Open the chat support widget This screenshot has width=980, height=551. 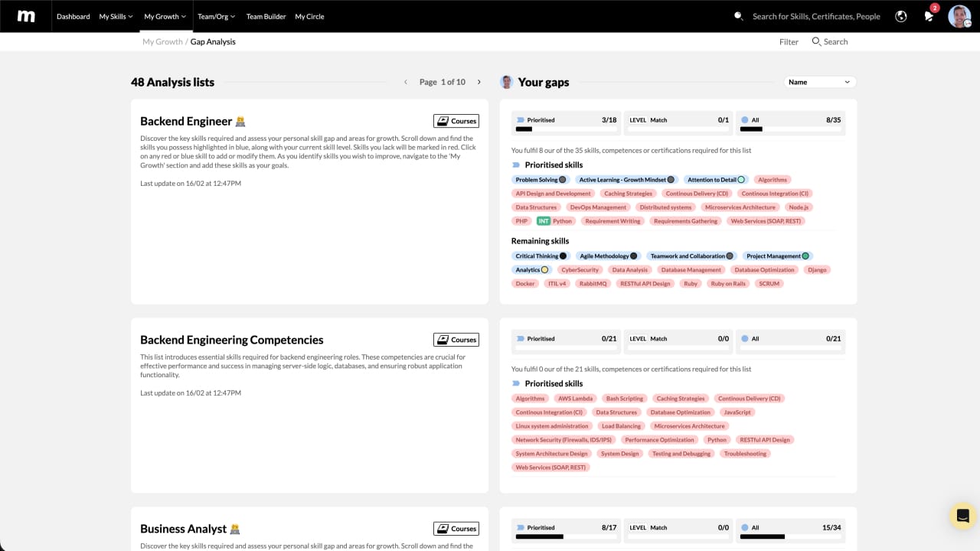click(x=962, y=516)
